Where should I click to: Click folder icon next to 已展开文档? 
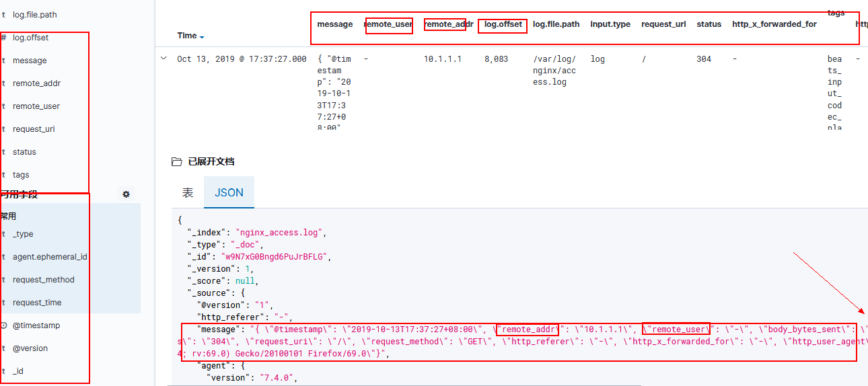pos(177,162)
